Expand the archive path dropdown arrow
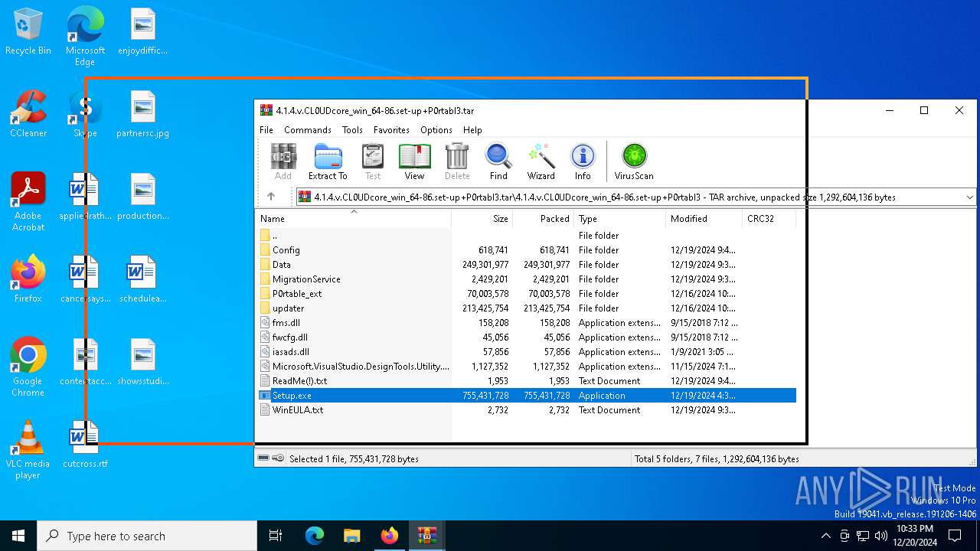This screenshot has height=551, width=980. tap(969, 197)
